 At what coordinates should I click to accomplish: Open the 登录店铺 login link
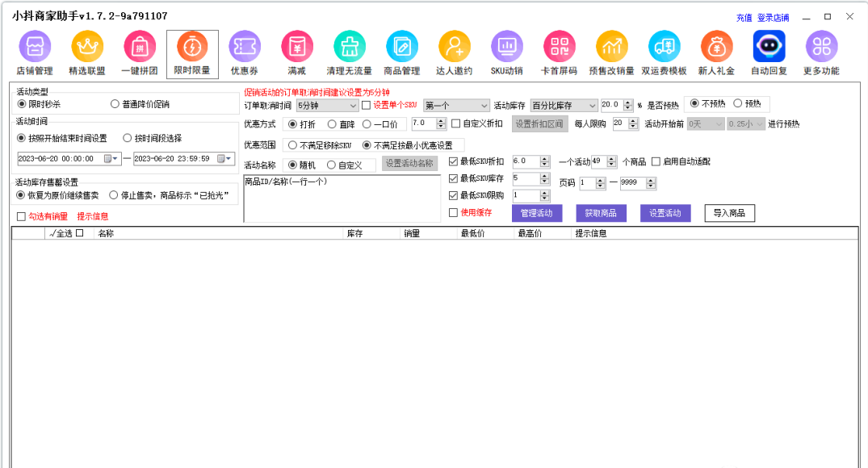click(773, 18)
